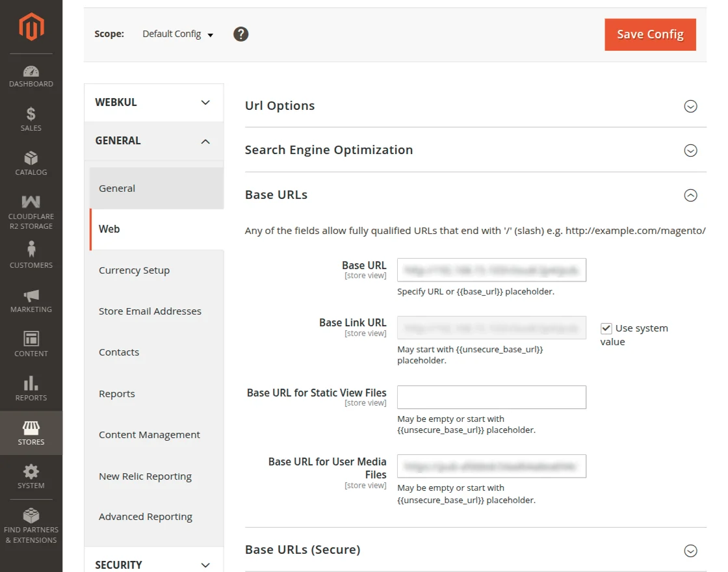Click the Base URL for Static View Files field
Screen dimensions: 728x572
click(491, 397)
